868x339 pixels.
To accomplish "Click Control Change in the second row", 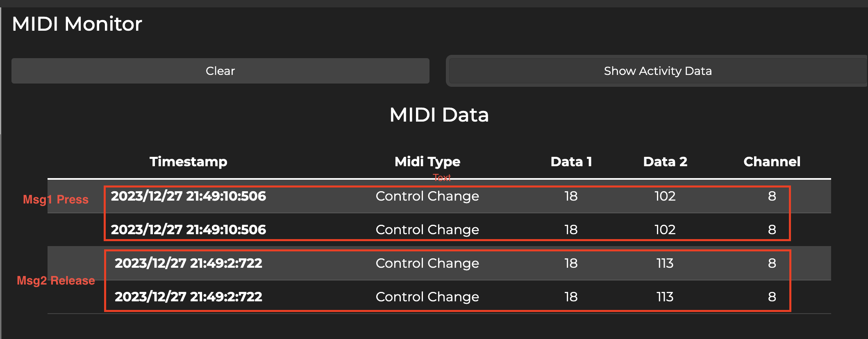I will 427,230.
